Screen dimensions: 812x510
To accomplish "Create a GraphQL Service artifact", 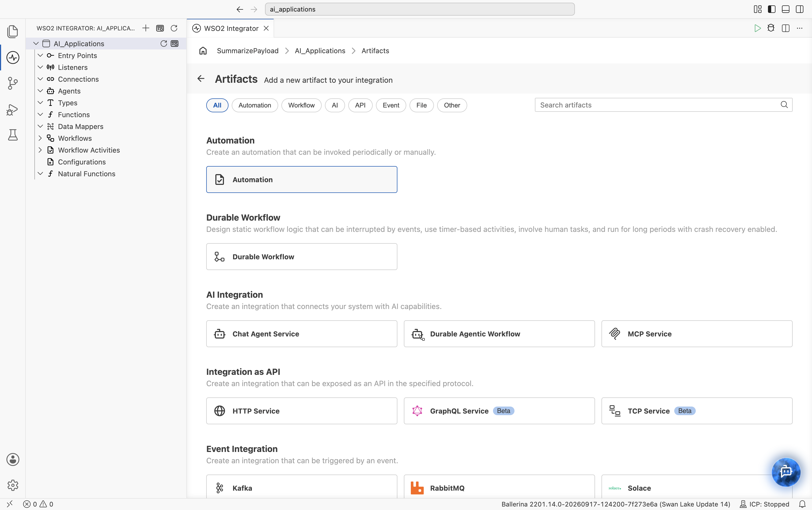I will (499, 411).
